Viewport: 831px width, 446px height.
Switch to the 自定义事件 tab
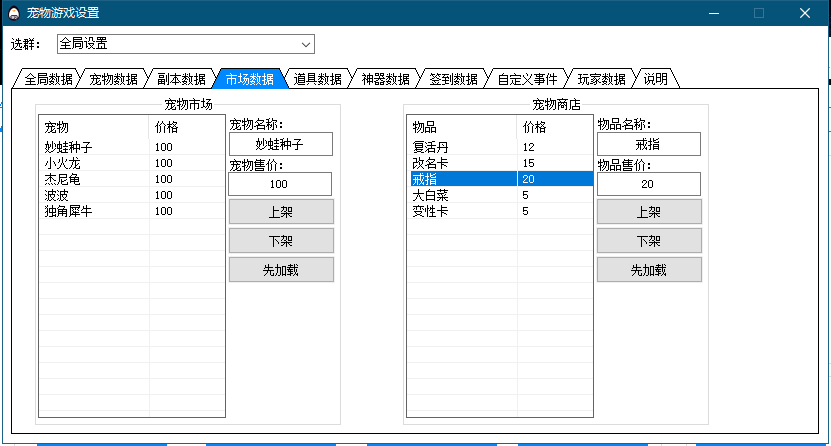click(527, 79)
